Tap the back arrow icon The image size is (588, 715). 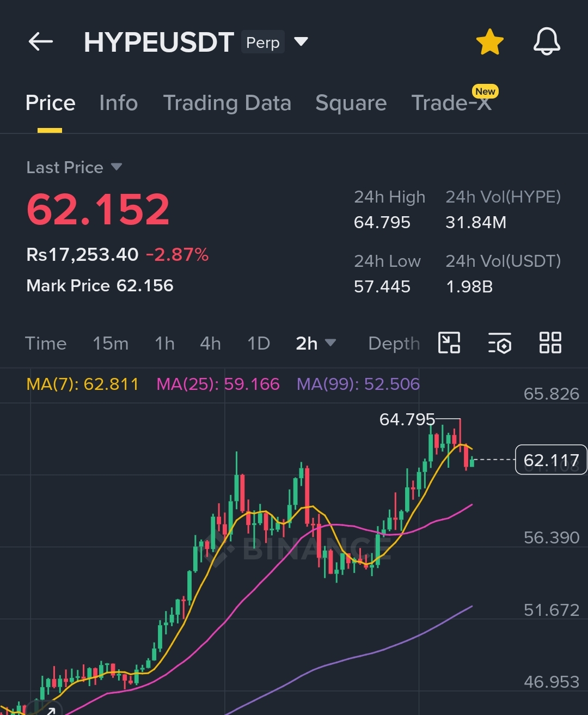point(41,41)
